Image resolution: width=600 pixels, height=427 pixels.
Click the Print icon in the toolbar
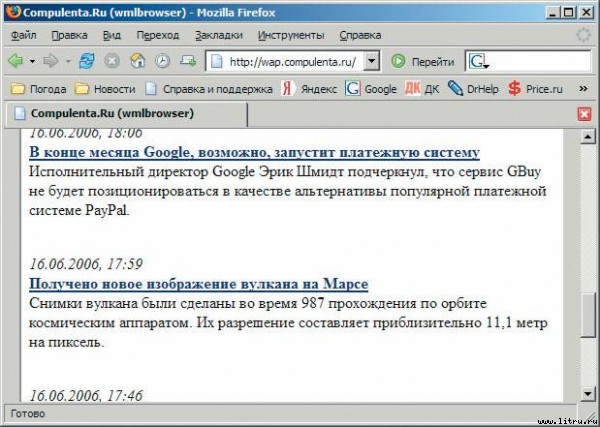point(187,61)
